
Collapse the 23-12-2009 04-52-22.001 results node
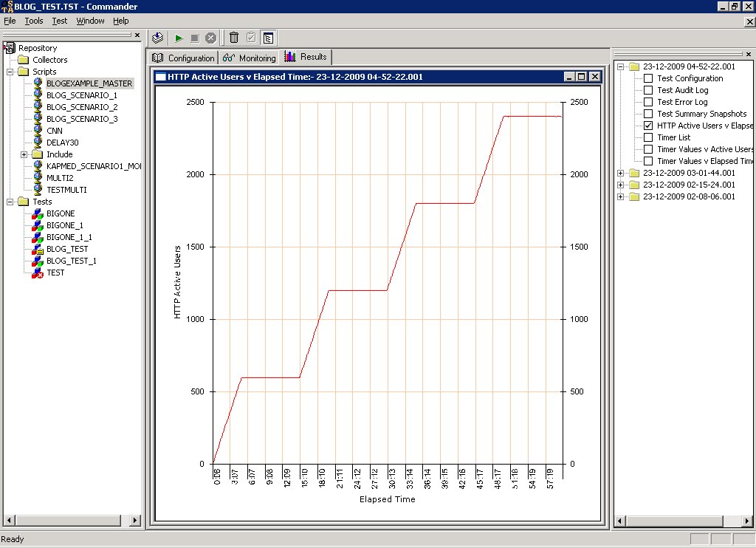621,66
